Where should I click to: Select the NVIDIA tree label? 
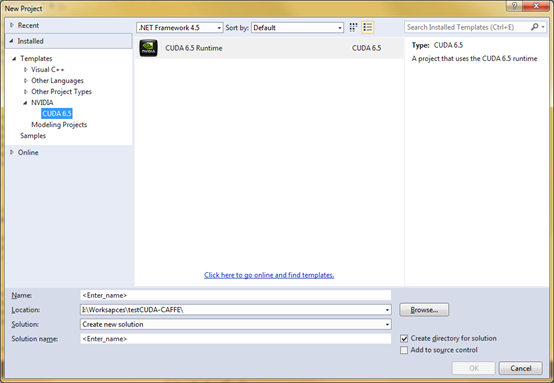tap(42, 102)
